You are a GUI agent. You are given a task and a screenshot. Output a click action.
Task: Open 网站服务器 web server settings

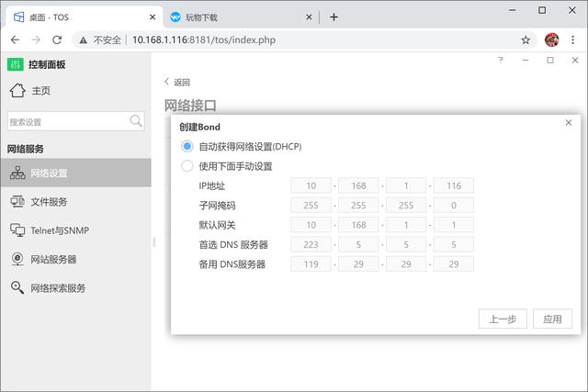(x=53, y=260)
